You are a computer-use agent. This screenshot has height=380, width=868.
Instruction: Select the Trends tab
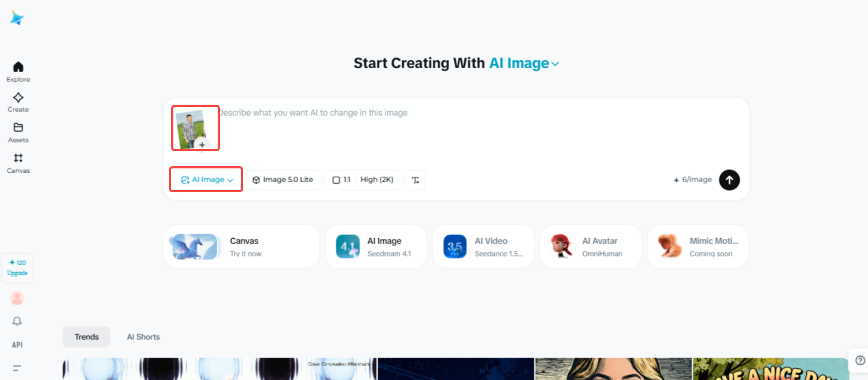86,336
